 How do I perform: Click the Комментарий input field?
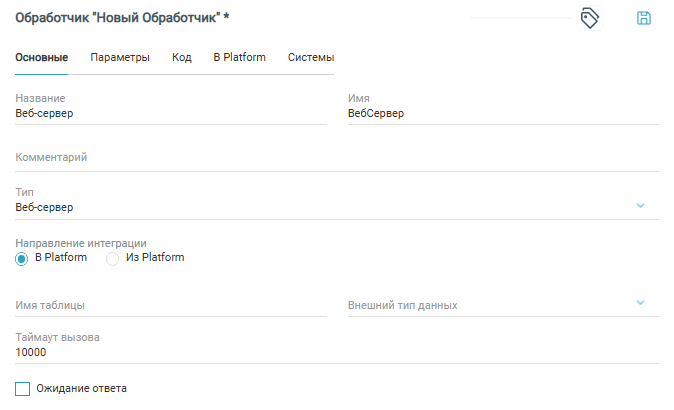click(336, 158)
